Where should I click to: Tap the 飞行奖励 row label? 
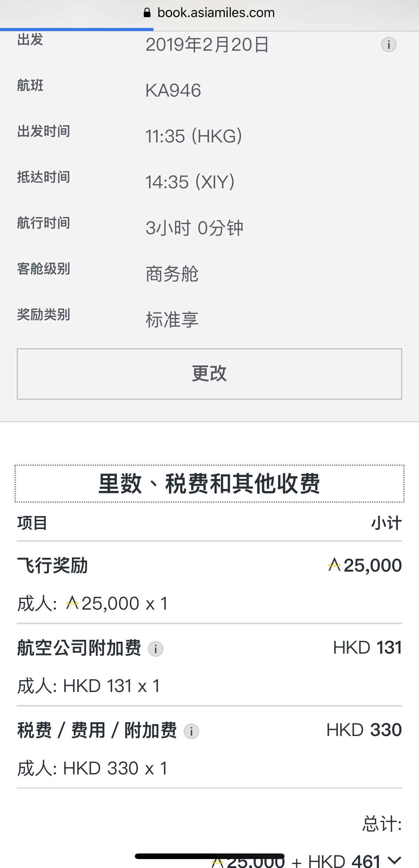[53, 565]
